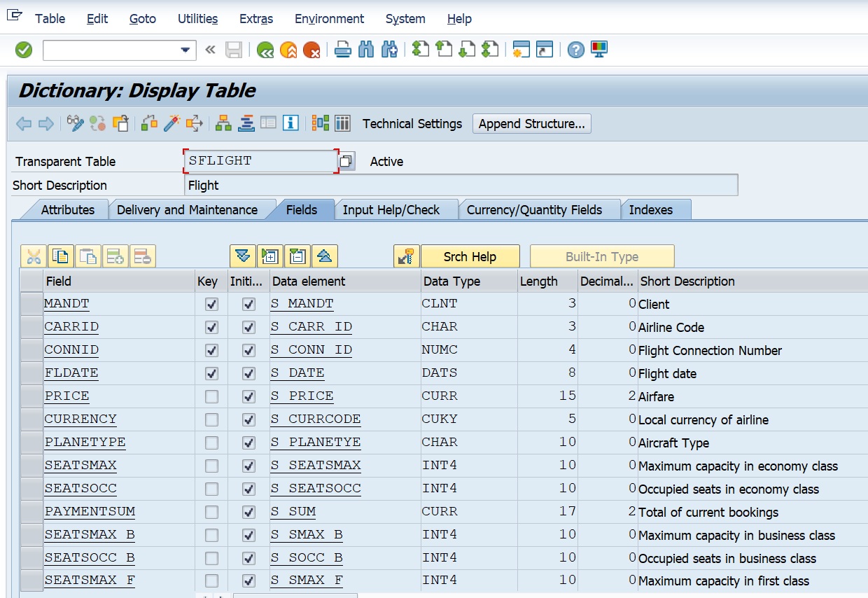Click the Last Page icon
Image resolution: width=868 pixels, height=598 pixels.
coord(491,49)
